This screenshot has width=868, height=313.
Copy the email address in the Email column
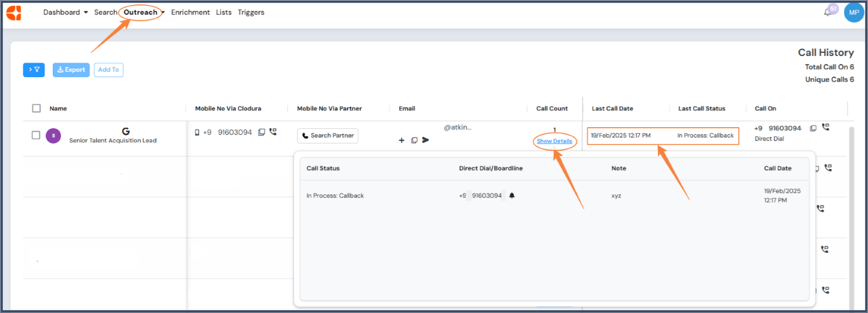click(414, 140)
